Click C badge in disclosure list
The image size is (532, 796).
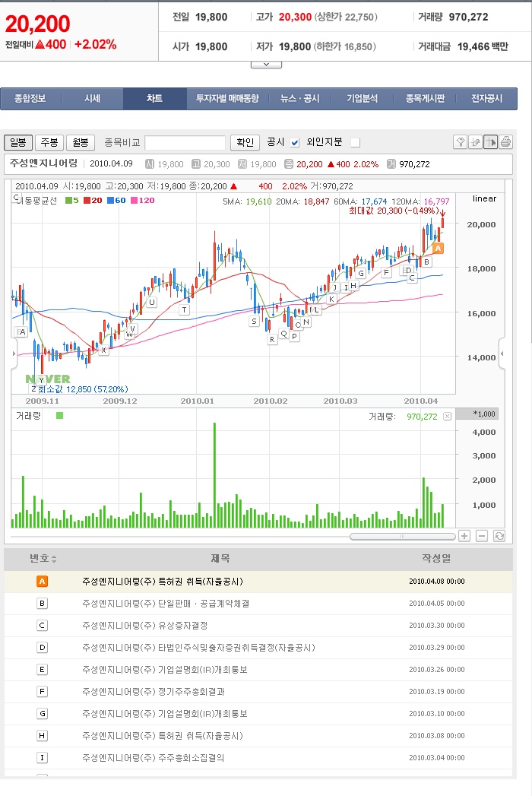(42, 626)
